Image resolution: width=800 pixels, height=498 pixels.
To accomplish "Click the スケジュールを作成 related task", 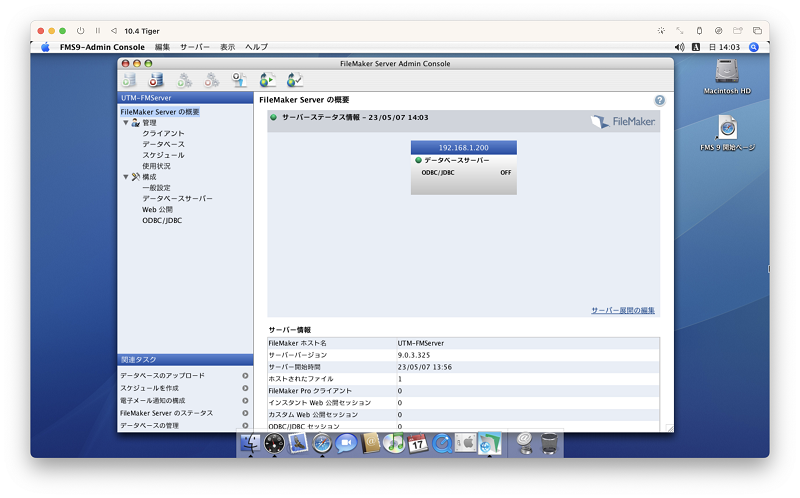I will pos(149,388).
